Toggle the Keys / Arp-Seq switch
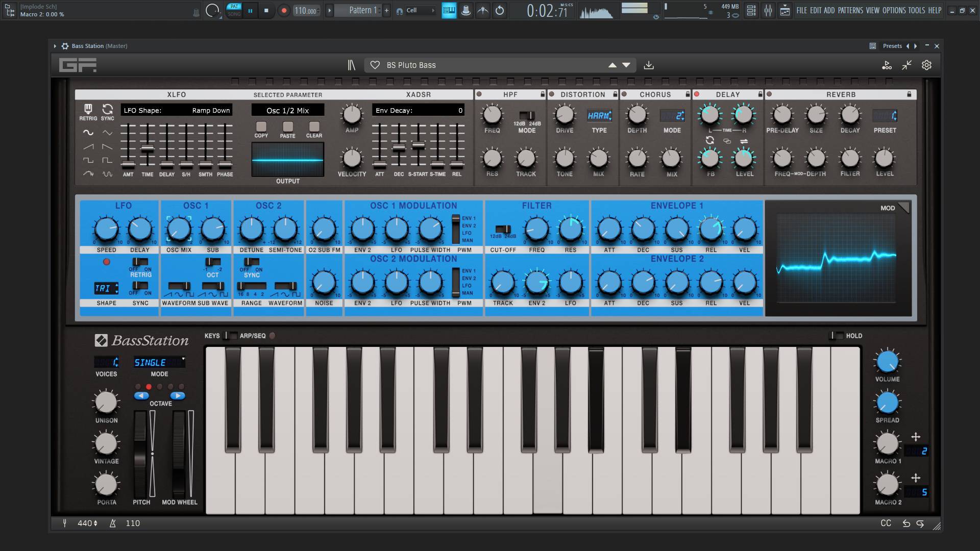 tap(231, 336)
